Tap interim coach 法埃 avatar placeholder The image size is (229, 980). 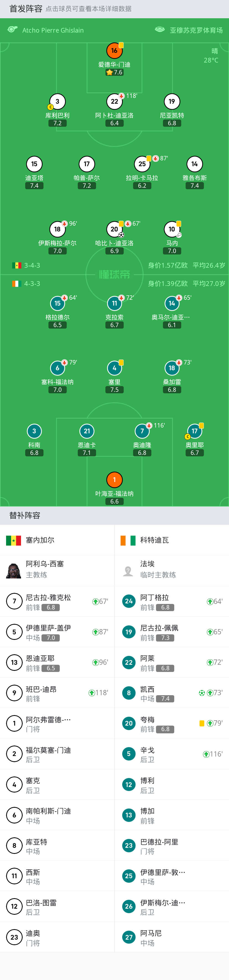(x=128, y=571)
